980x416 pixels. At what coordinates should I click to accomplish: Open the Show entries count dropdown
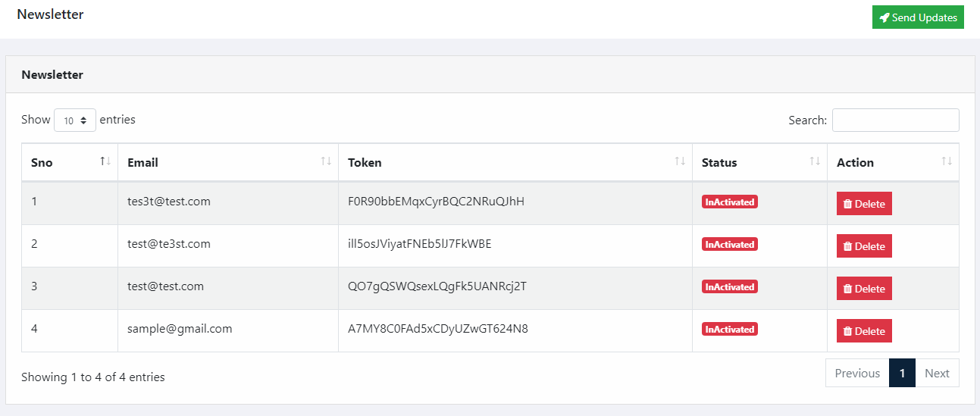tap(75, 120)
